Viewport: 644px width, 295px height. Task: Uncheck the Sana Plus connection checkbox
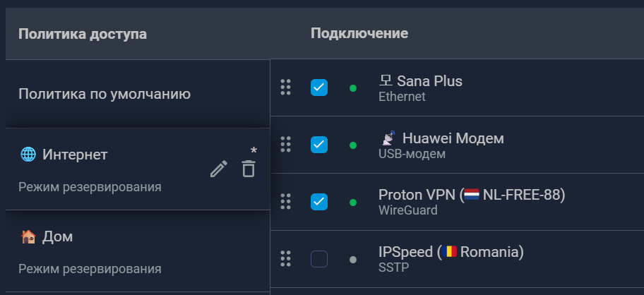click(319, 88)
